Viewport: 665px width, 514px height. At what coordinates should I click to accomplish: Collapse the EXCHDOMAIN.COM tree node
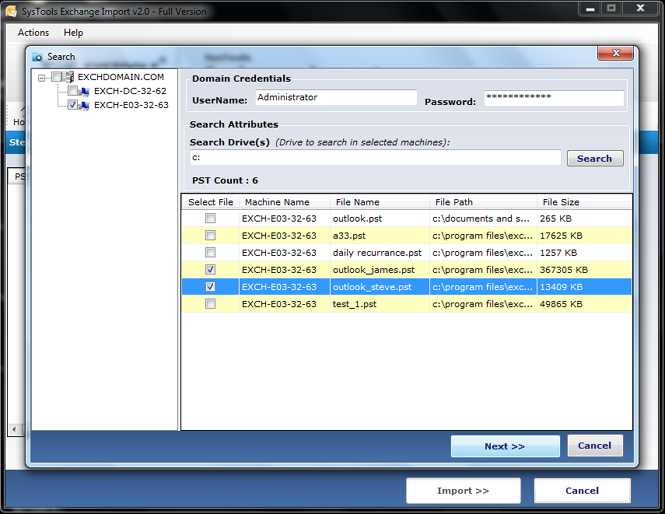(41, 78)
